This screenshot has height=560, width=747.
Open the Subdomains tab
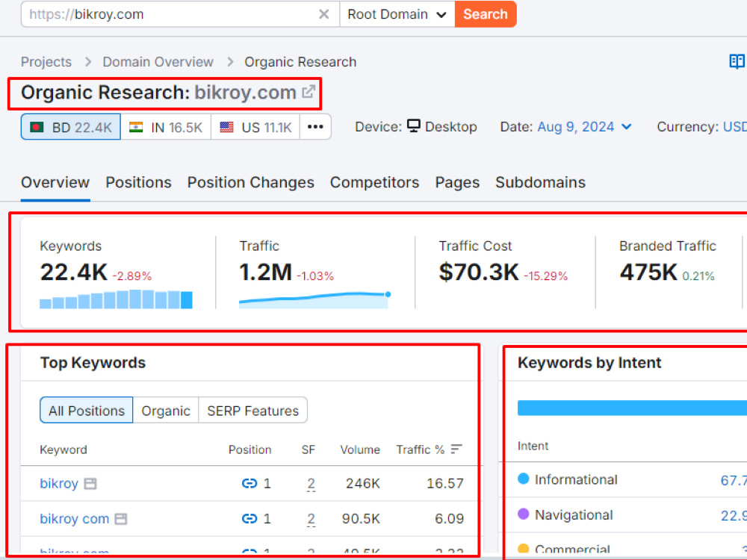pos(540,182)
